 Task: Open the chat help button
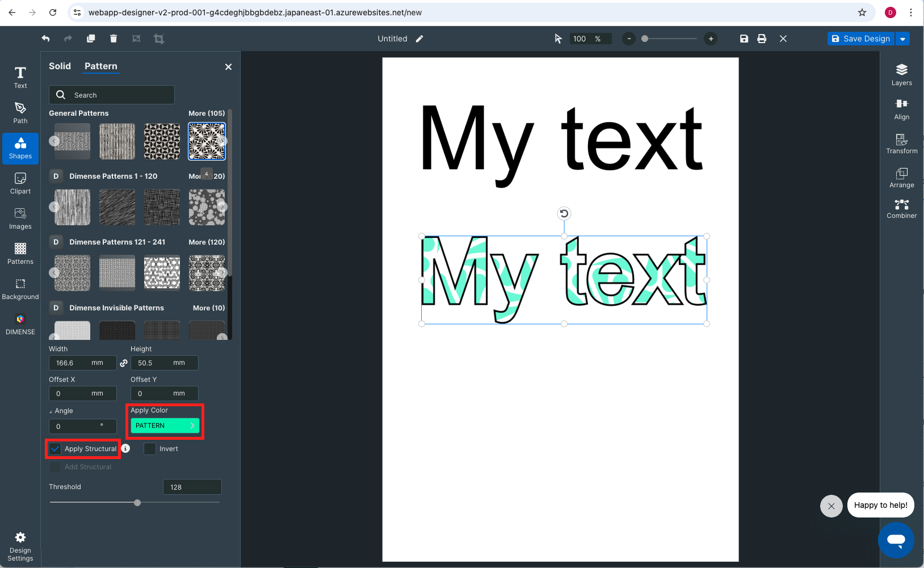pos(896,540)
